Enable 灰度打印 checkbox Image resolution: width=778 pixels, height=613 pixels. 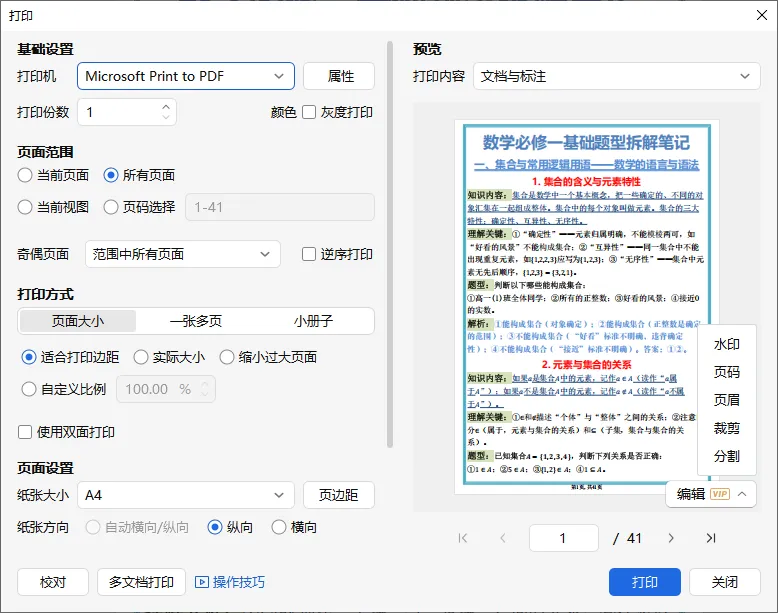tap(309, 112)
